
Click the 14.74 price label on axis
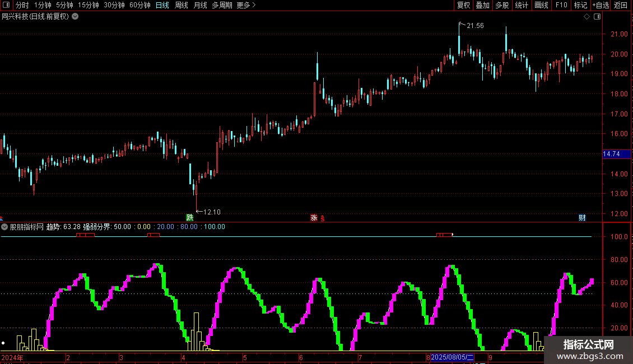(616, 154)
